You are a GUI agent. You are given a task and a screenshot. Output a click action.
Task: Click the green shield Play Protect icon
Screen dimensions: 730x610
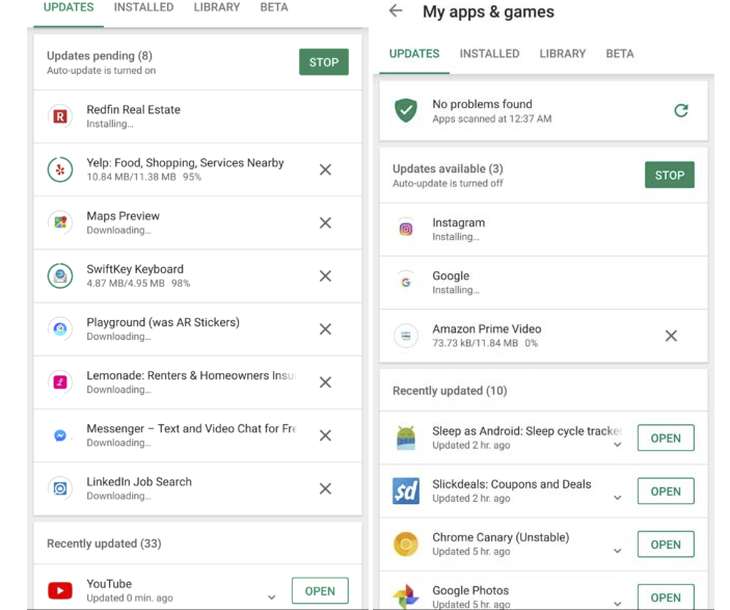tap(406, 111)
